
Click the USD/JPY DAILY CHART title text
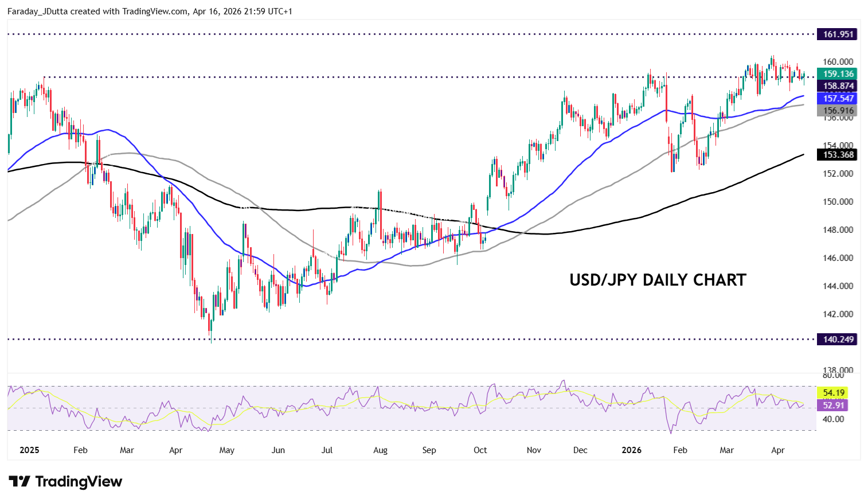658,280
